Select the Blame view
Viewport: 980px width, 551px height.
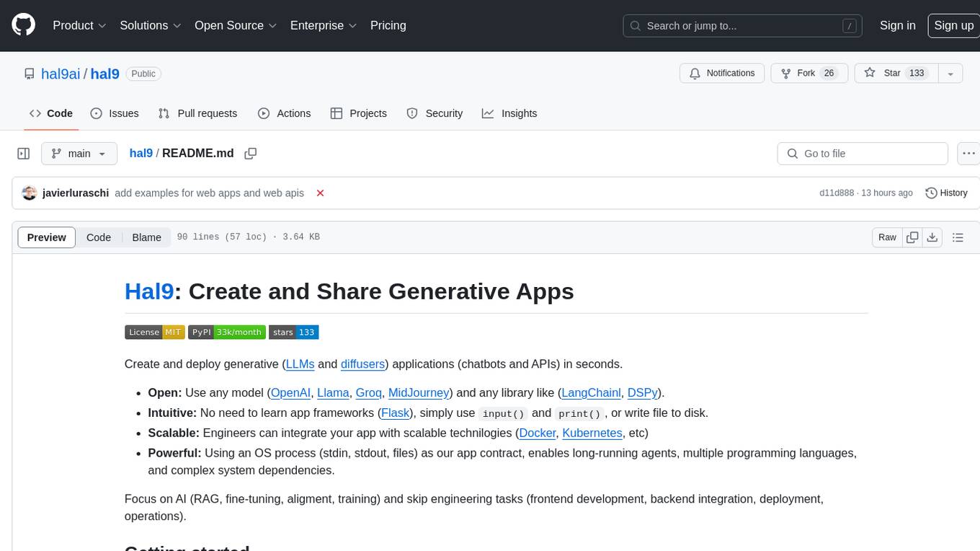[x=146, y=237]
